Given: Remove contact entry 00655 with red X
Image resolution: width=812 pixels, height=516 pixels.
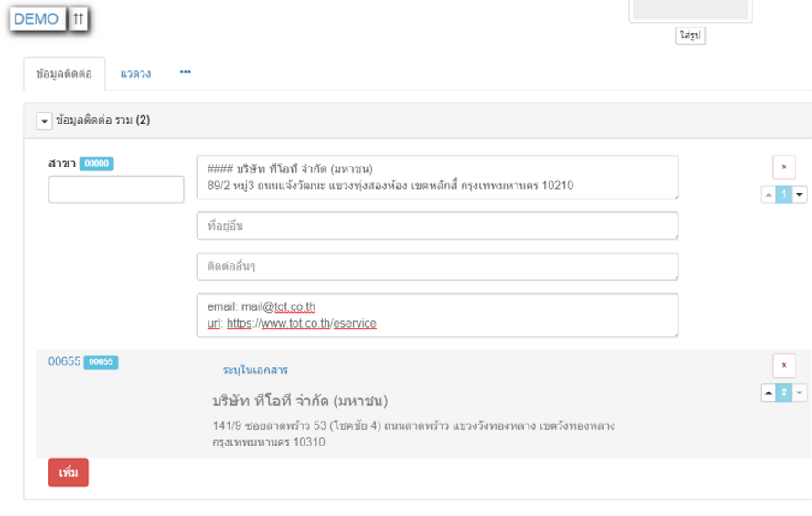Looking at the screenshot, I should pyautogui.click(x=784, y=366).
